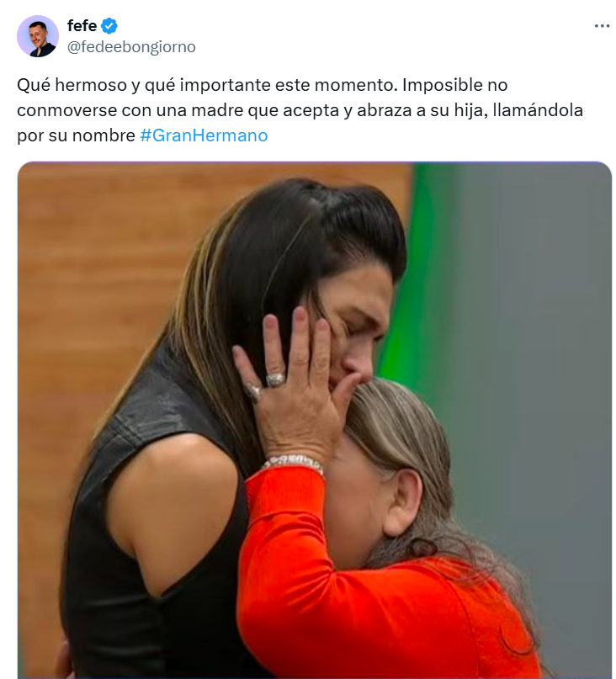
Task: Visit the @fedeebongiorno handle
Action: point(131,47)
